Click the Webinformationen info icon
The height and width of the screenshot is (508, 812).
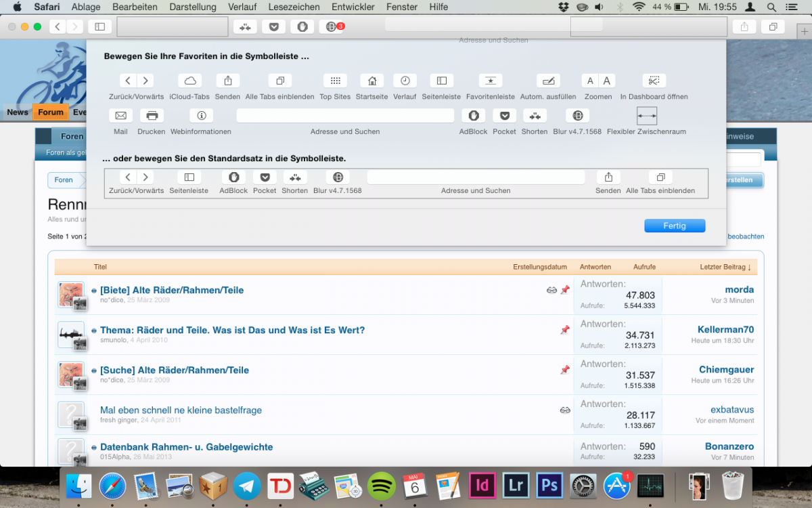201,116
